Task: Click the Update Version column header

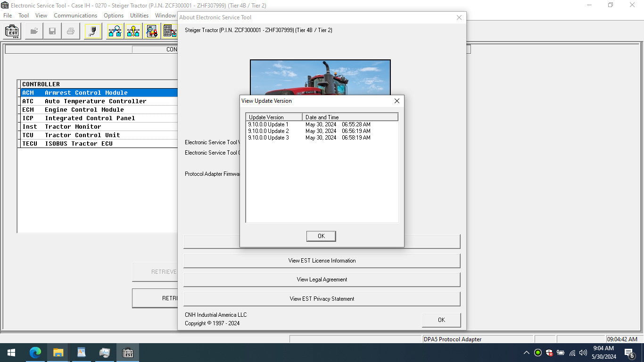Action: 274,117
